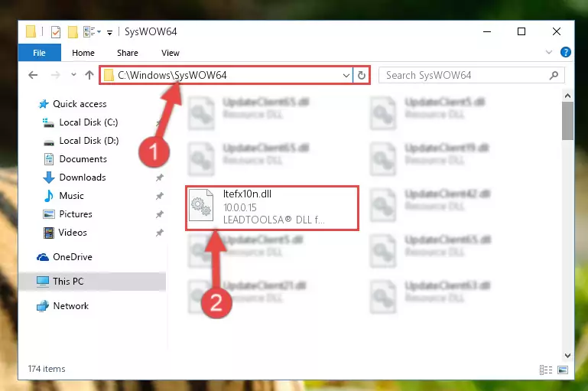Go back with the left arrow button
Image resolution: width=588 pixels, height=391 pixels.
(x=33, y=75)
